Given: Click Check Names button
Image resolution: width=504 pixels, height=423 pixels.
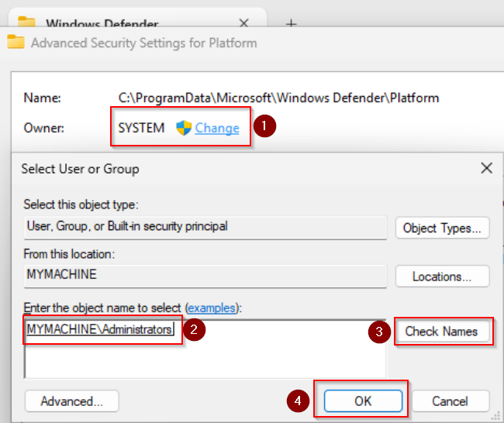Looking at the screenshot, I should tap(442, 331).
